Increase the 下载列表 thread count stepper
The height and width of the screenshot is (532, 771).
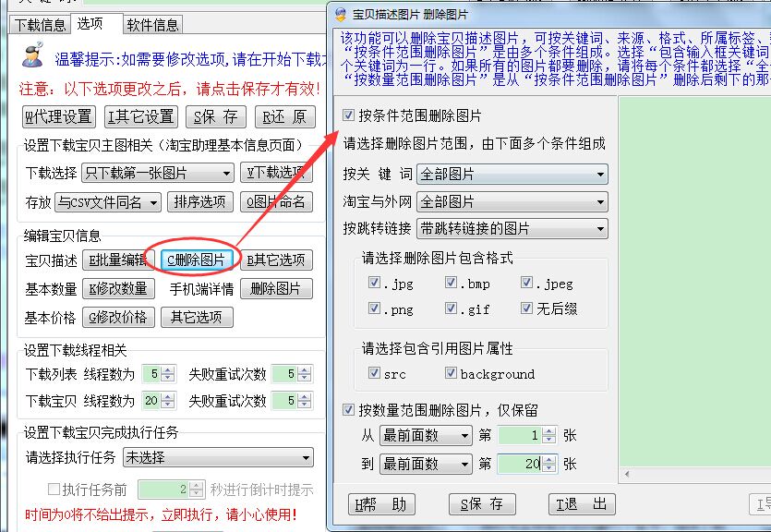pyautogui.click(x=167, y=370)
